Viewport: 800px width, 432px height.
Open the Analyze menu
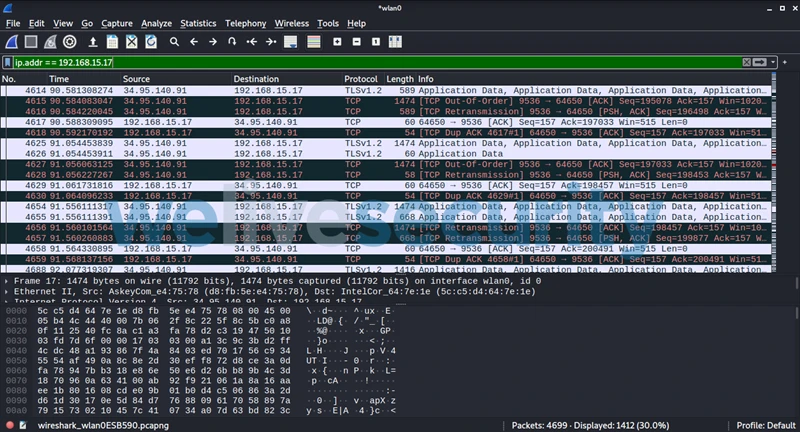(156, 23)
